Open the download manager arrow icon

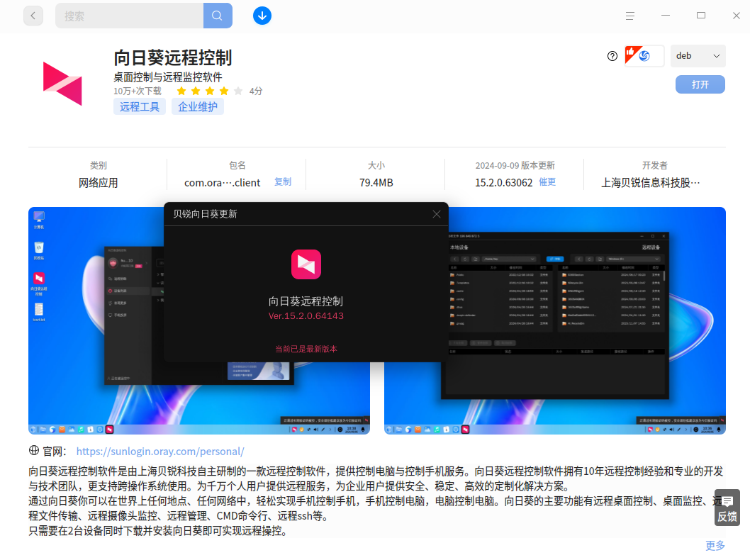tap(262, 16)
